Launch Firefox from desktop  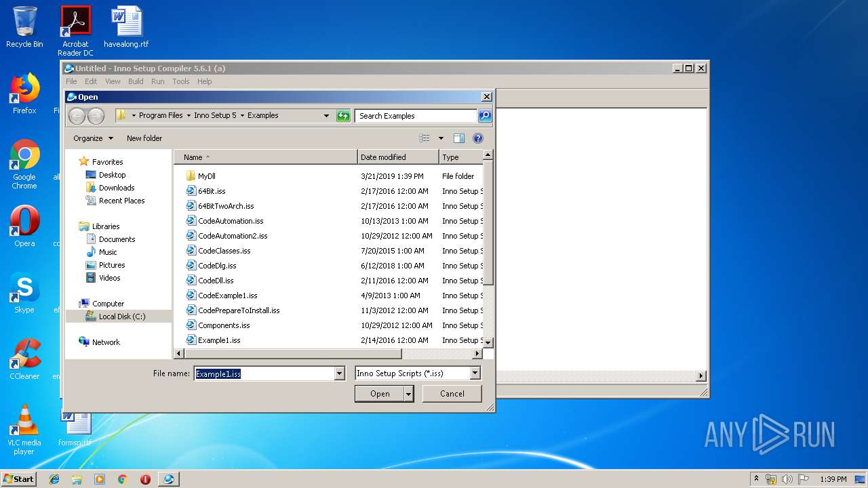(x=24, y=94)
